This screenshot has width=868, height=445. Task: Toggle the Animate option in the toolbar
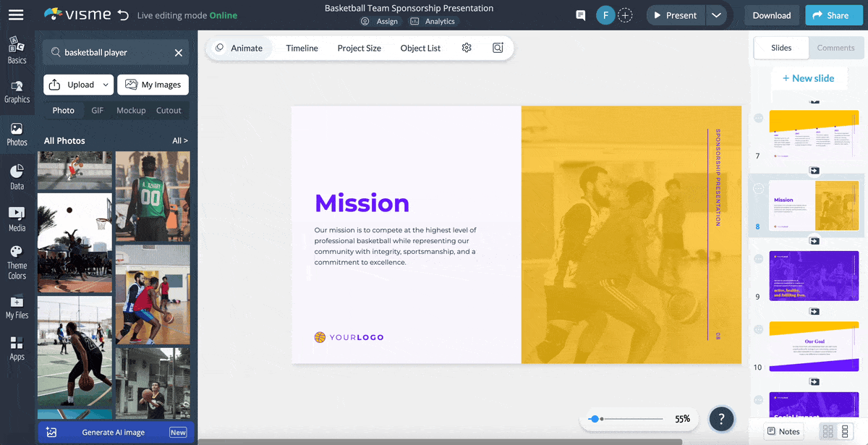pos(239,48)
